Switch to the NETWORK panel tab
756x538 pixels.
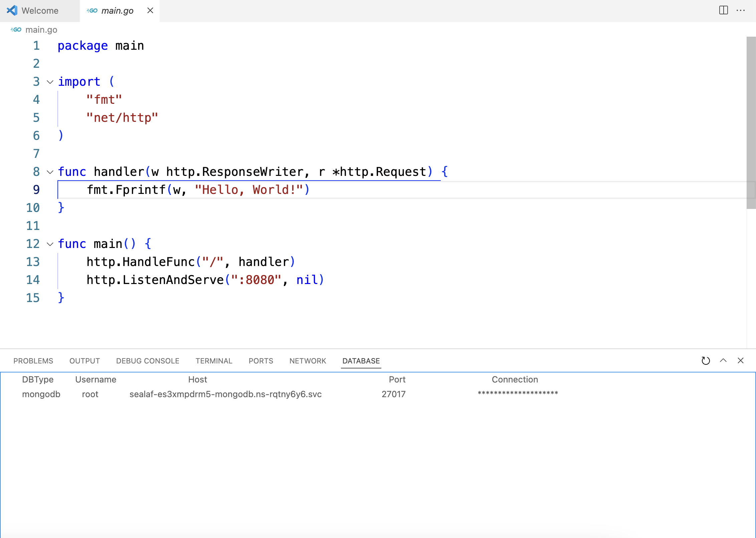[x=308, y=361]
